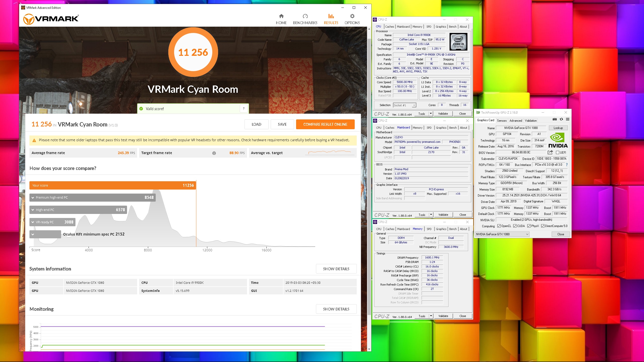
Task: Toggle the UEFI checkbox in GPU-Z
Action: point(558,153)
